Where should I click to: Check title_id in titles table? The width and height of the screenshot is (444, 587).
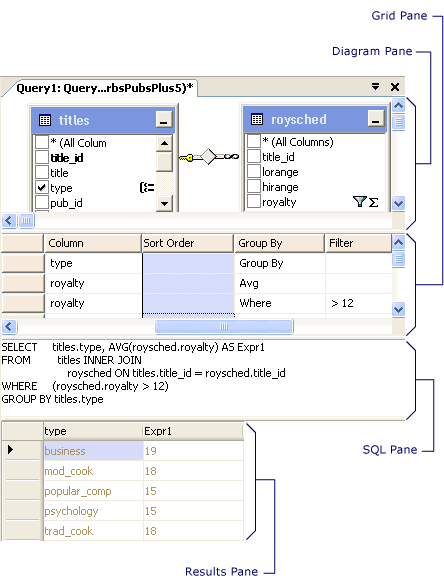(42, 157)
